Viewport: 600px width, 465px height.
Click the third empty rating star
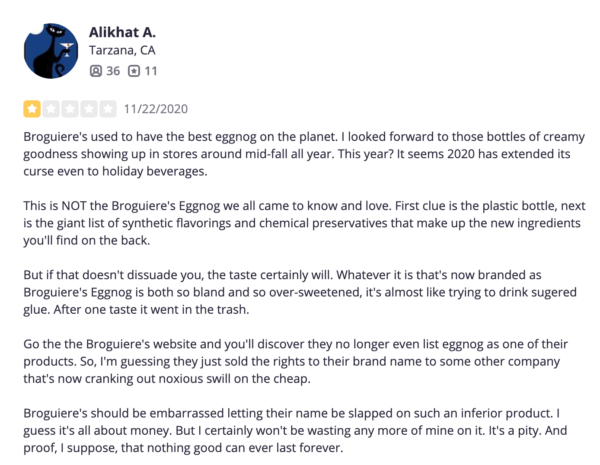(70, 109)
